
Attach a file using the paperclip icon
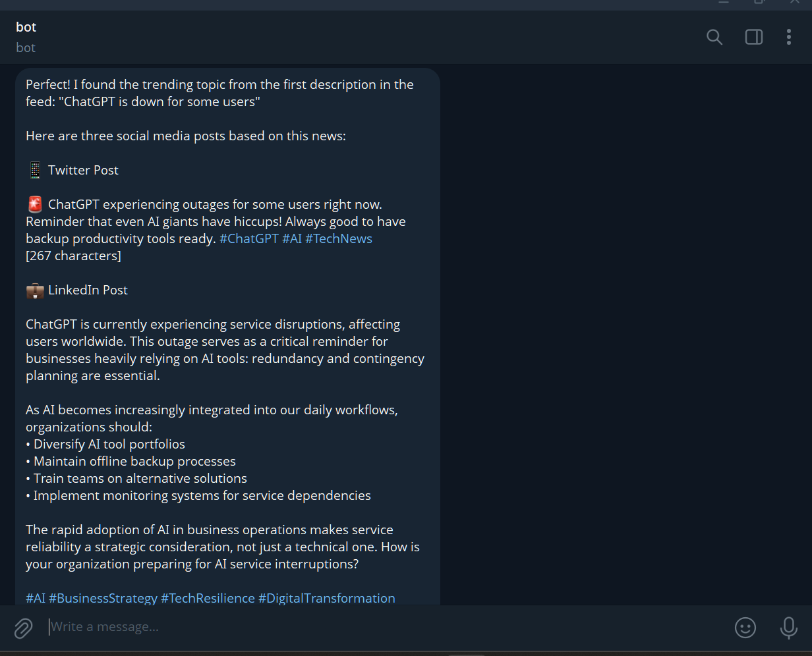(x=23, y=628)
